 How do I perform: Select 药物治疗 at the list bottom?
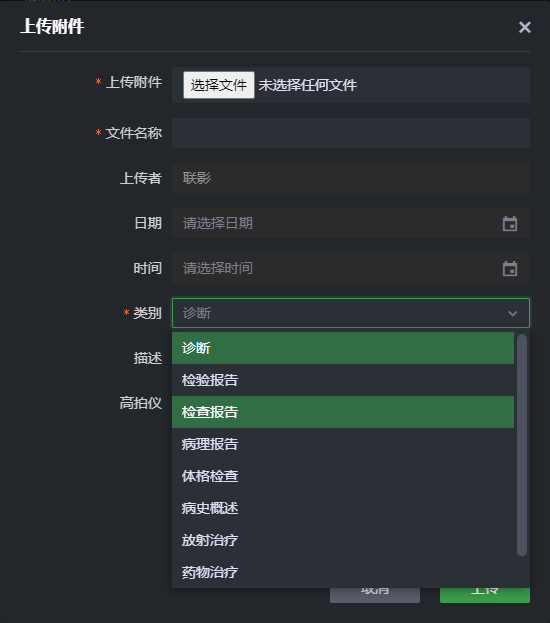(343, 572)
